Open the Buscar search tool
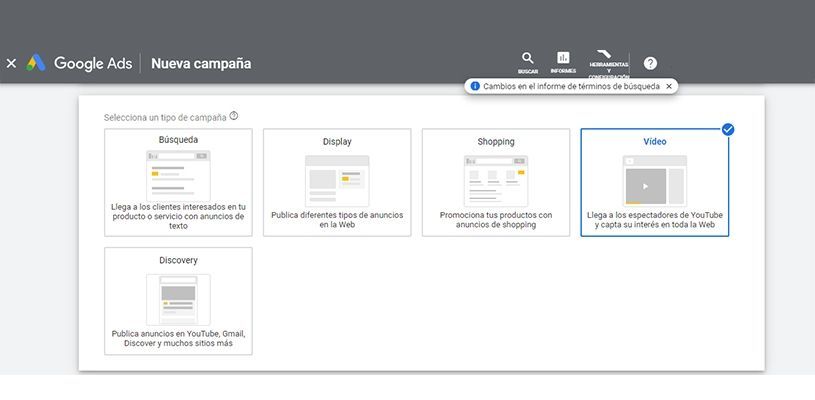Image resolution: width=815 pixels, height=400 pixels. [528, 63]
